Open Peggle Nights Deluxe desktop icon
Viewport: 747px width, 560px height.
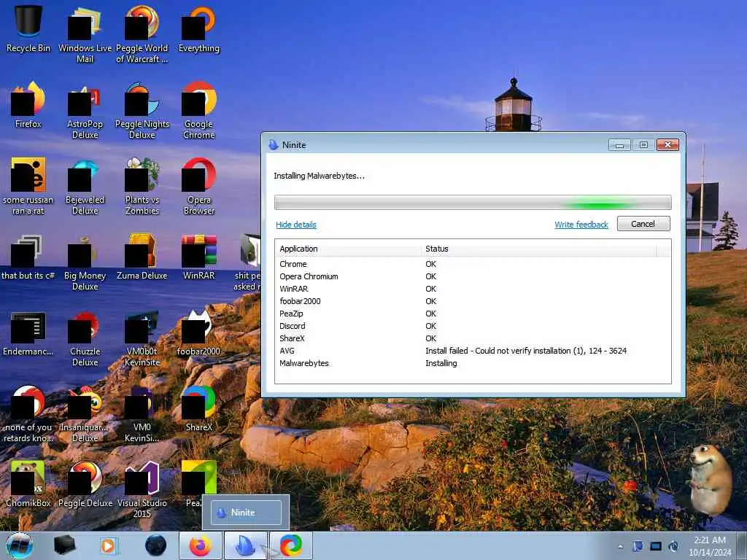click(x=142, y=111)
